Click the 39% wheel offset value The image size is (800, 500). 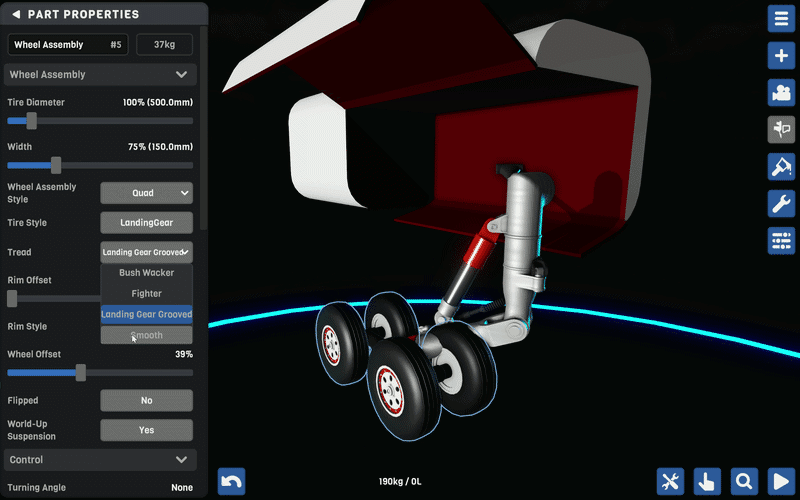184,354
